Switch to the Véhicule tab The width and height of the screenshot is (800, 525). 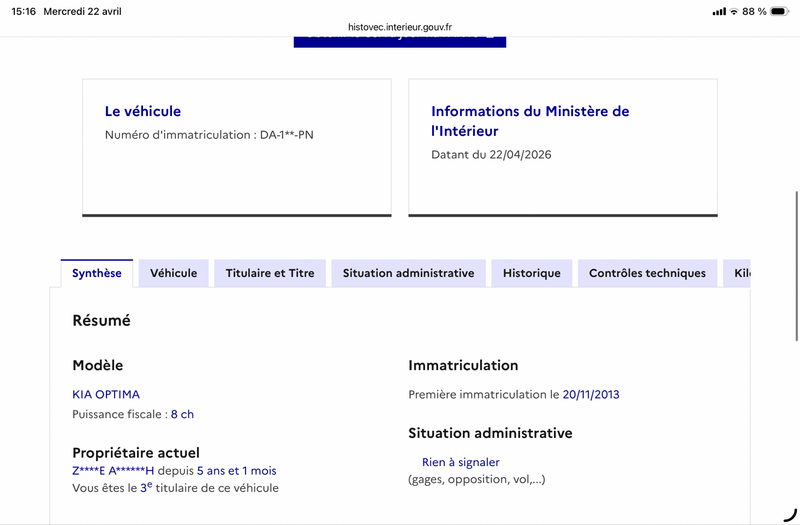tap(173, 273)
